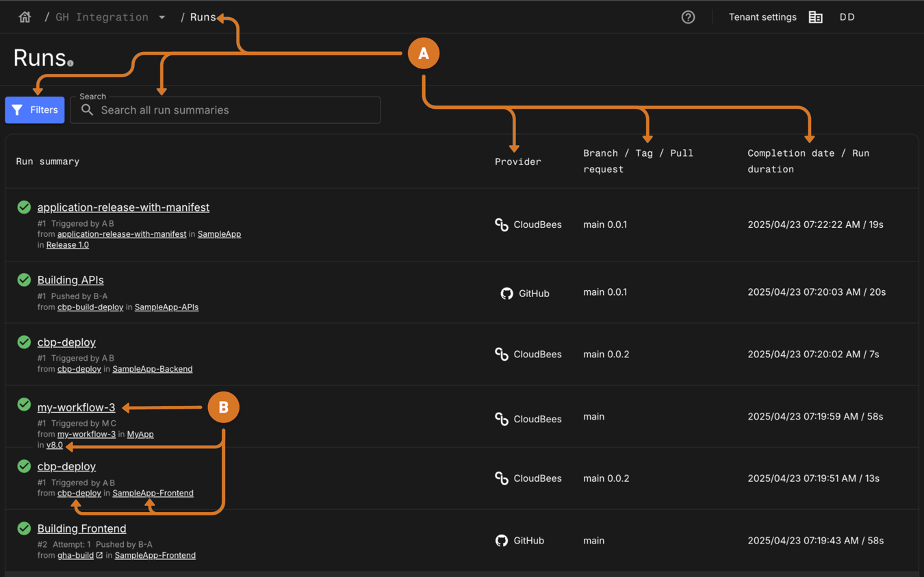Open the Filters panel
The image size is (924, 577).
tap(35, 110)
